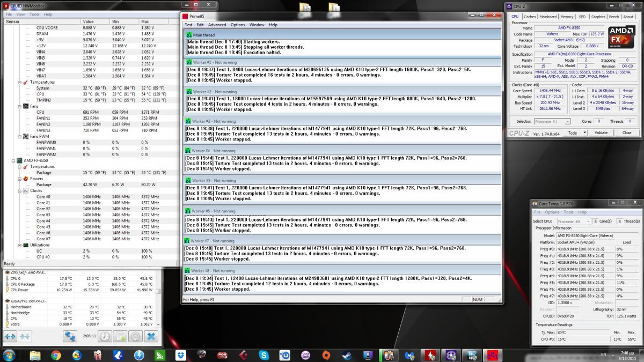Open GOG.com from the taskbar
Screen dimensions: 644x362
305,355
